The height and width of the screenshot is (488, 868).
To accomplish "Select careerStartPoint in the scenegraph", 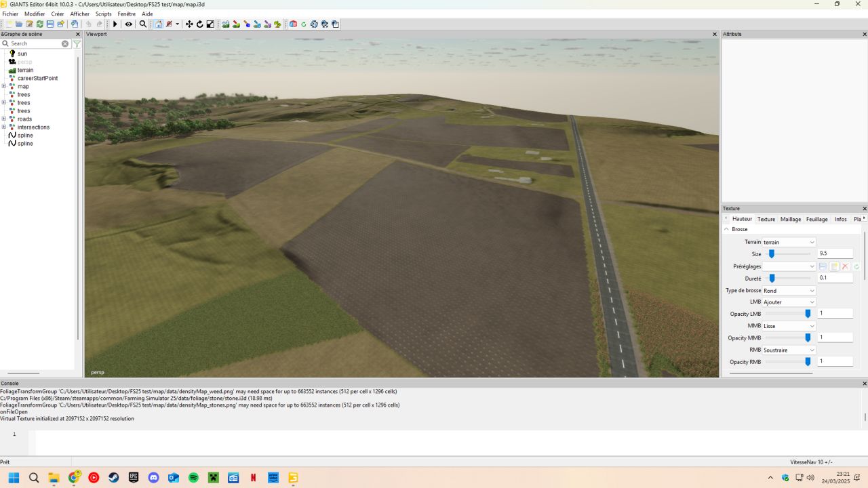I will click(37, 78).
